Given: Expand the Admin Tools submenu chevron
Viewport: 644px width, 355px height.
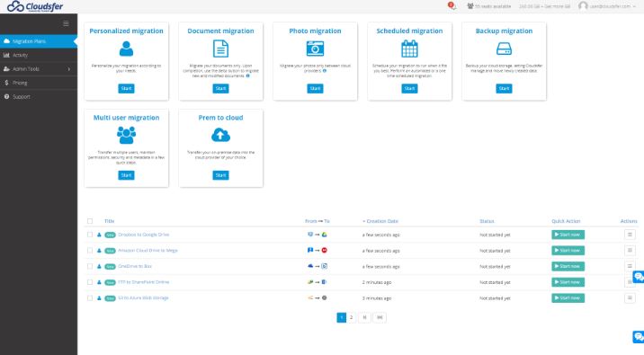Looking at the screenshot, I should tap(69, 69).
